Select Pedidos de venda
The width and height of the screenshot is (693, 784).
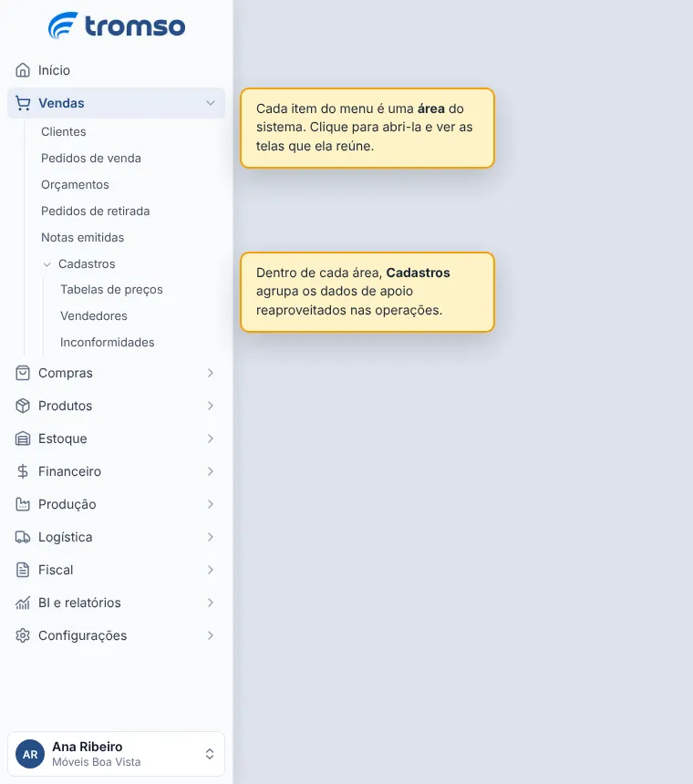tap(91, 158)
